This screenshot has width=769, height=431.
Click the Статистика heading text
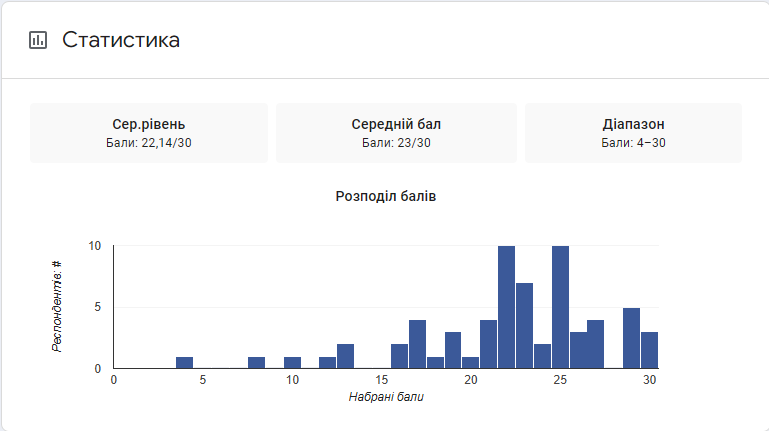[x=121, y=41]
